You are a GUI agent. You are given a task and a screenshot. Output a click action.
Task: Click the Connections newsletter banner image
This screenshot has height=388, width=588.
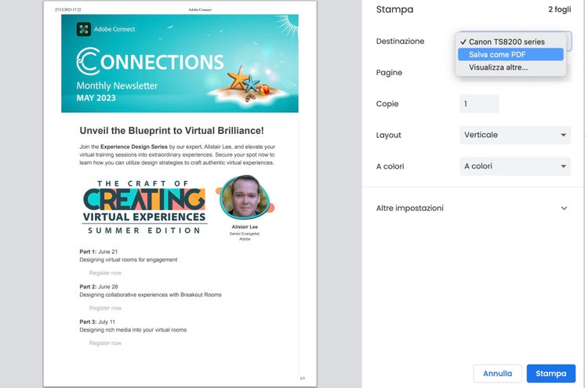tap(180, 63)
